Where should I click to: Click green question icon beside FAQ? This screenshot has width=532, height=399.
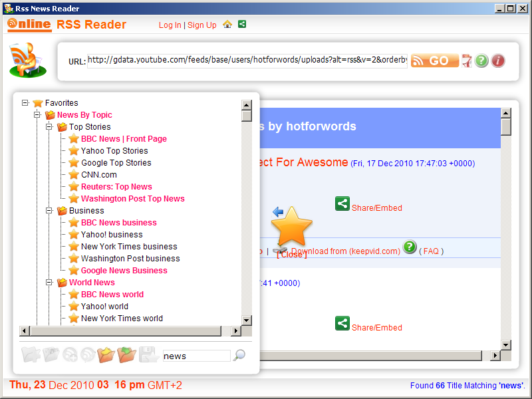click(410, 247)
